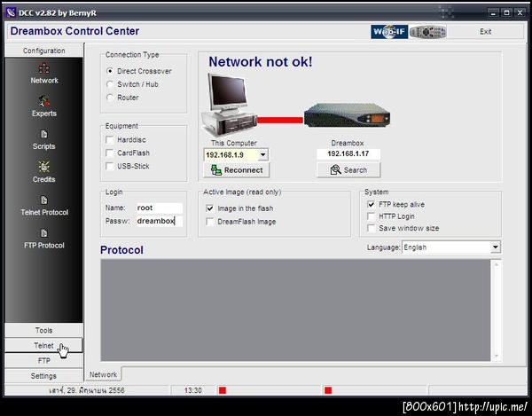532x416 pixels.
Task: Click the 13:30 time in status bar
Action: click(x=193, y=390)
